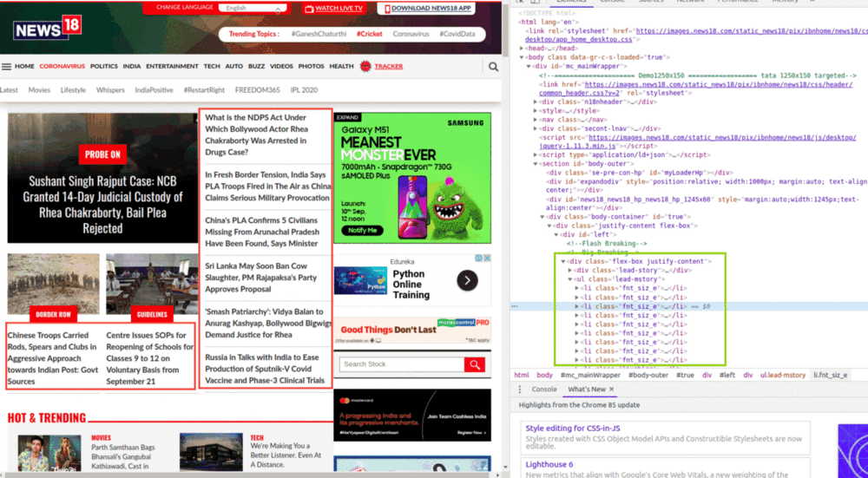Open Chinese Troops Carried Rods headline
The height and width of the screenshot is (478, 868).
click(53, 358)
